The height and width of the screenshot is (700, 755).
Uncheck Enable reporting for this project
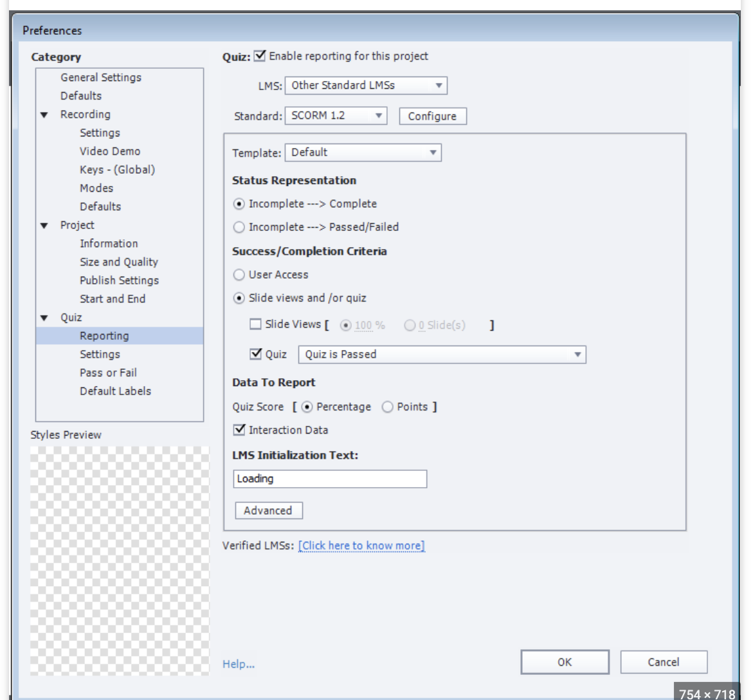(x=260, y=56)
